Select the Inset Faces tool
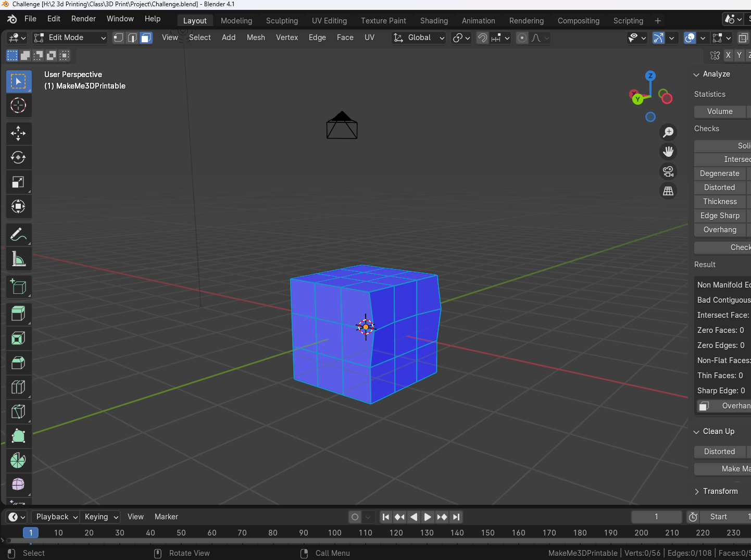This screenshot has height=560, width=751. click(x=18, y=339)
